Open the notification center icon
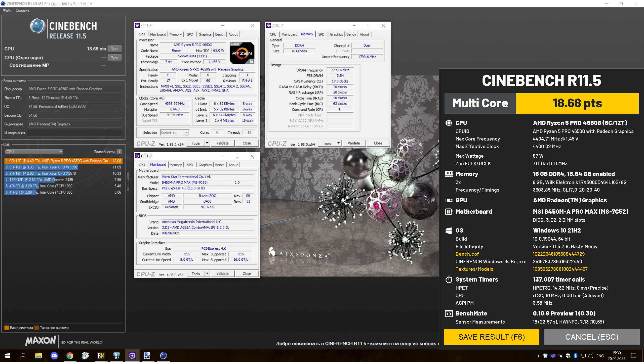 click(634, 356)
